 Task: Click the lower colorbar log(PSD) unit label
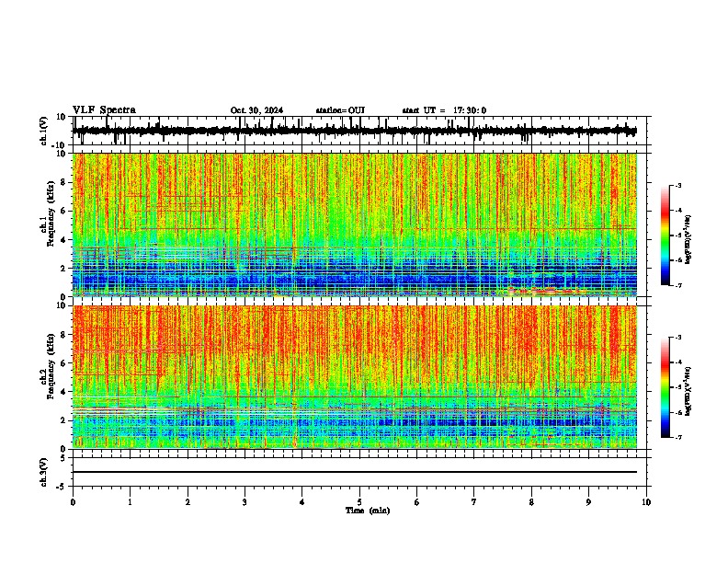coord(688,391)
